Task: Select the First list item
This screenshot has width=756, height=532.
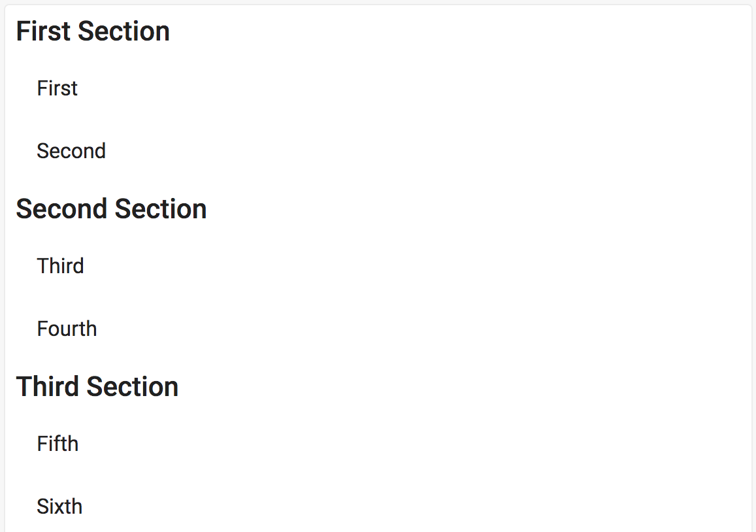Action: tap(58, 88)
